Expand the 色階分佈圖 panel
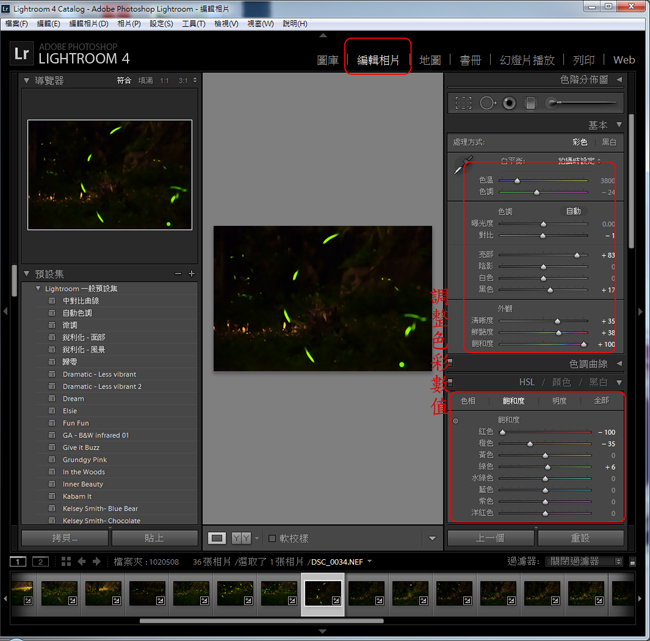Screen dimensions: 650x641 pos(619,79)
